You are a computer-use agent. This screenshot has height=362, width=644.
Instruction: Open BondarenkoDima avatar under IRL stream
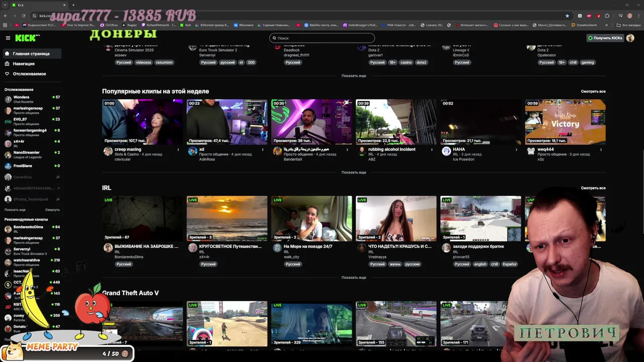coord(108,248)
